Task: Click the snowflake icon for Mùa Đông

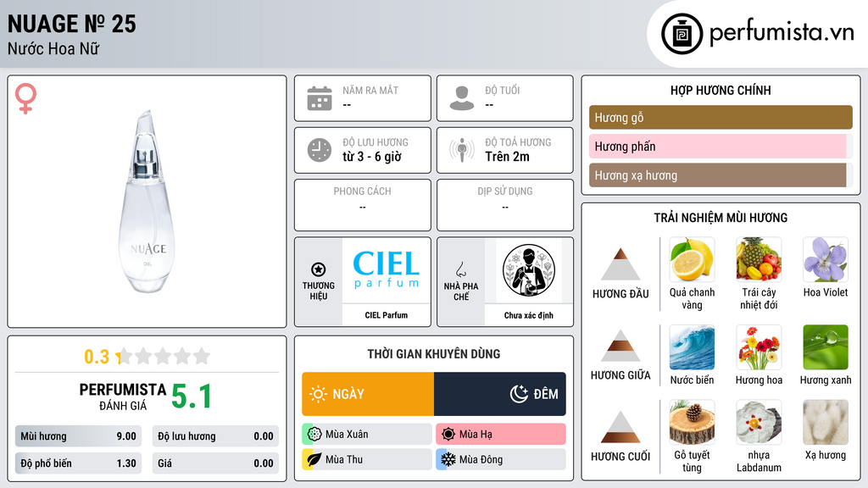Action: pos(448,459)
